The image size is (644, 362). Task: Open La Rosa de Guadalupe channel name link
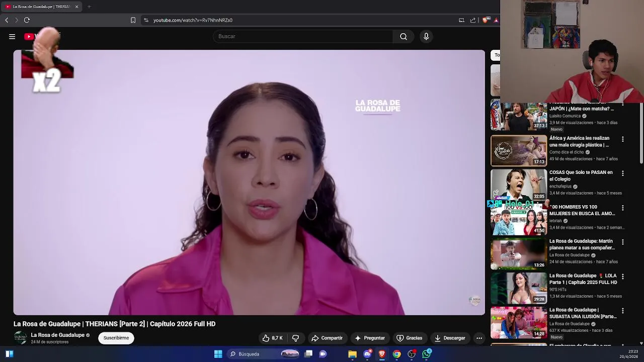click(x=58, y=335)
